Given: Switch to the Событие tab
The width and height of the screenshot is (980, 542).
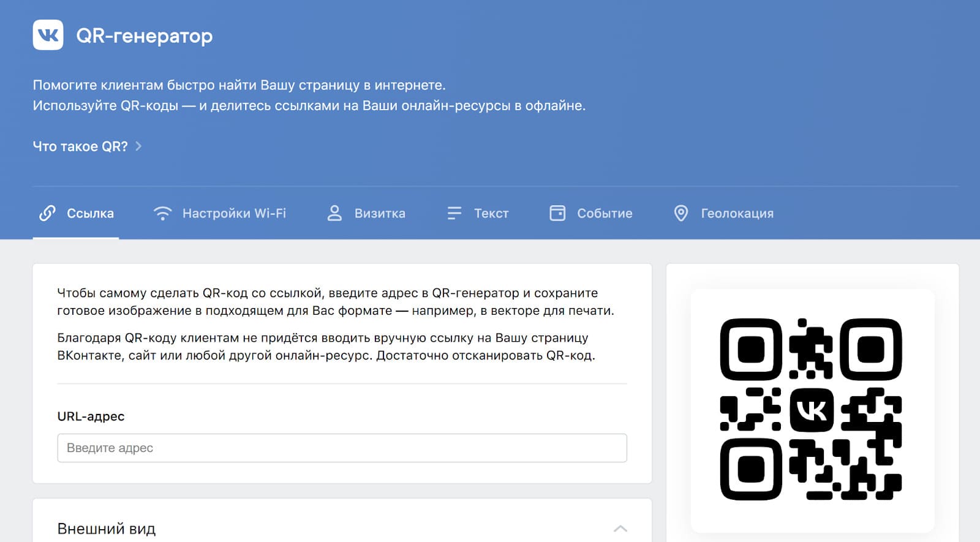Looking at the screenshot, I should click(x=605, y=213).
